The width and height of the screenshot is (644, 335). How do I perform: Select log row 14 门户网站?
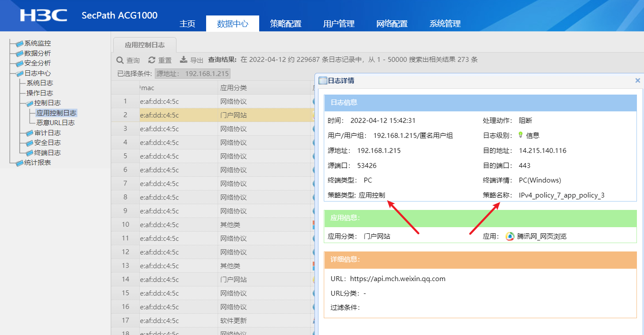click(233, 280)
